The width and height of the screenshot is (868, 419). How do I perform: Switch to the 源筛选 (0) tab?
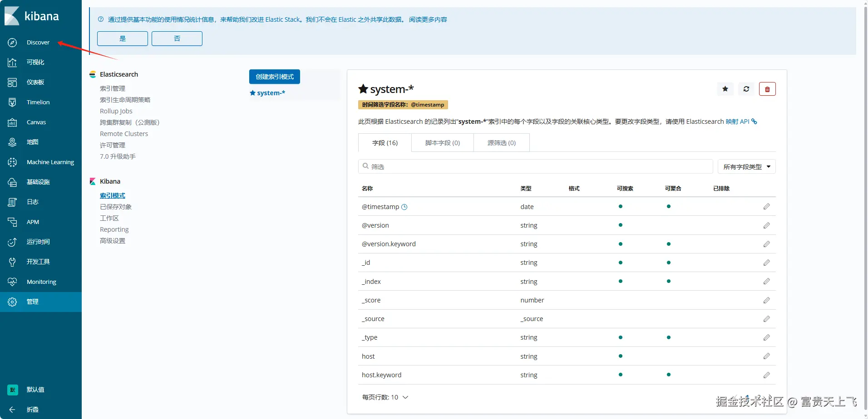click(x=502, y=143)
